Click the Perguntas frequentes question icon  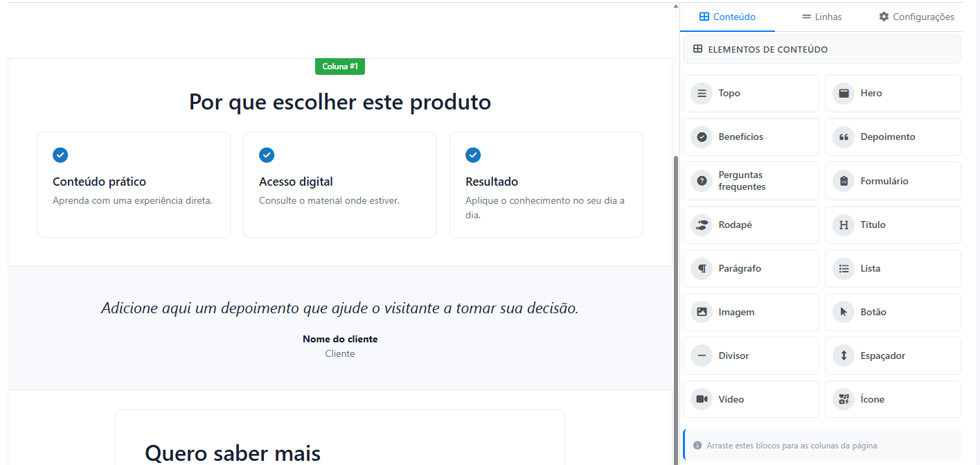coord(702,181)
